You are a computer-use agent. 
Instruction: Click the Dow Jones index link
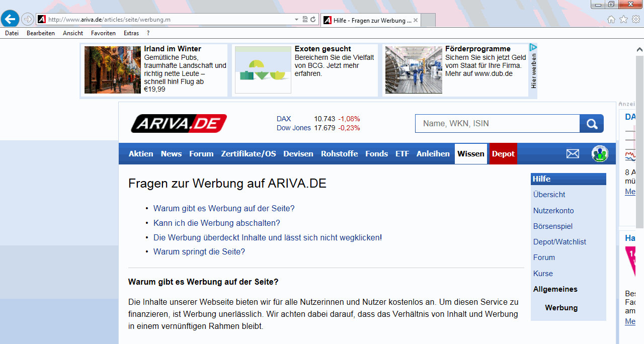294,128
